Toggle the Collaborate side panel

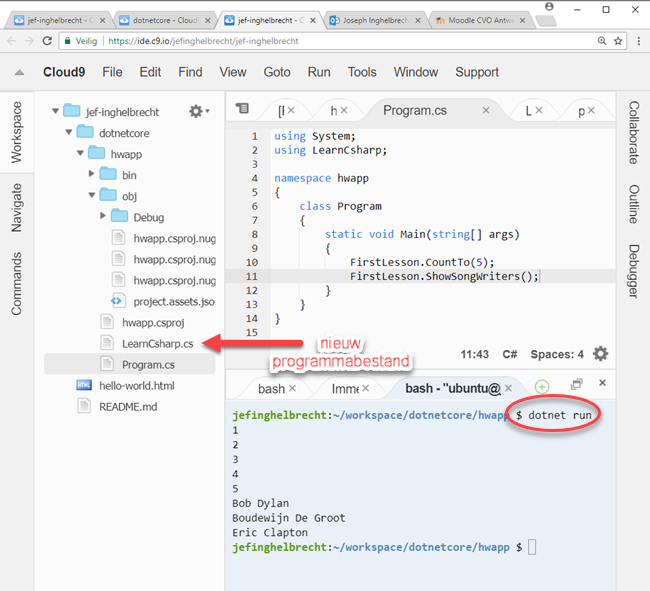pyautogui.click(x=634, y=132)
